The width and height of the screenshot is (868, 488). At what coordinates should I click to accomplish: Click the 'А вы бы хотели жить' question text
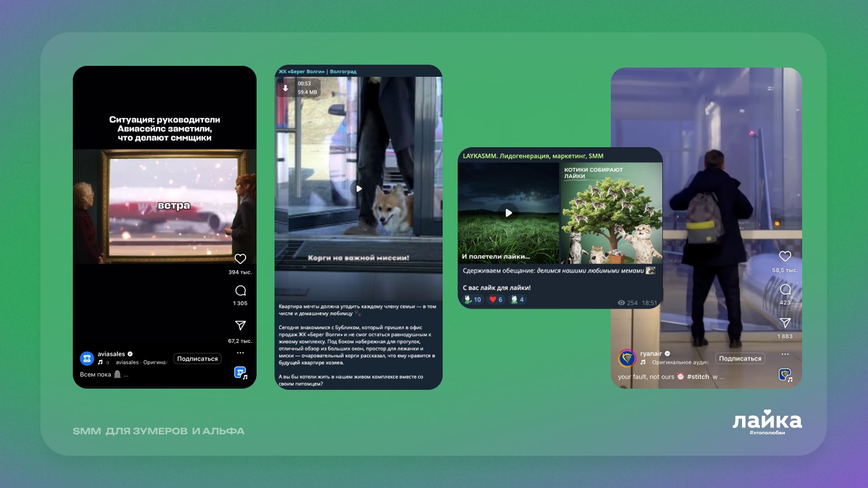(x=351, y=380)
